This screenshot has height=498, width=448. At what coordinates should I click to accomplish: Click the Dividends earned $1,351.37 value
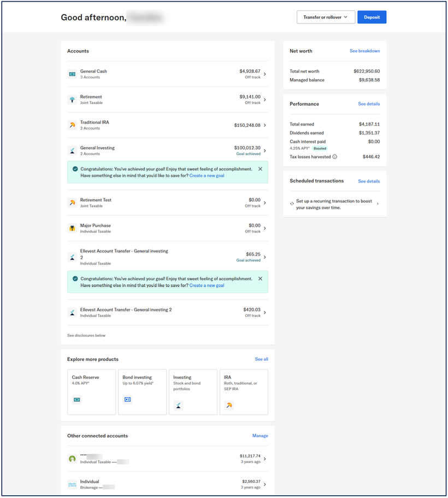369,133
